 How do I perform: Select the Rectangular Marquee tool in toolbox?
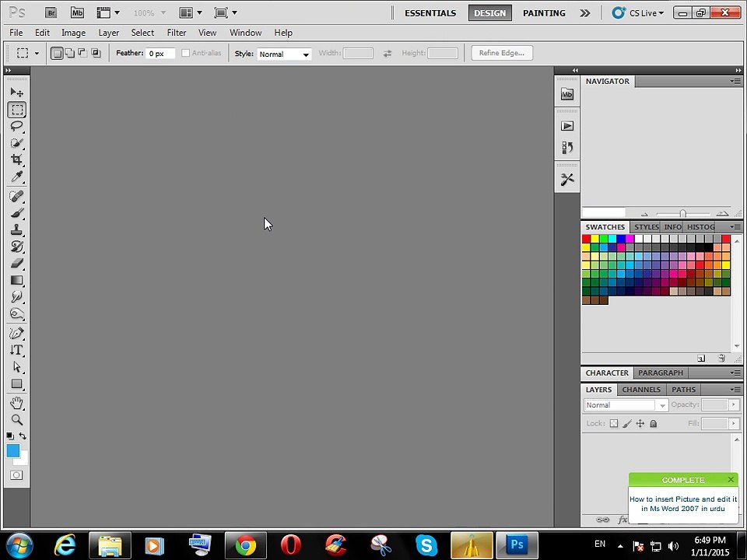point(16,110)
